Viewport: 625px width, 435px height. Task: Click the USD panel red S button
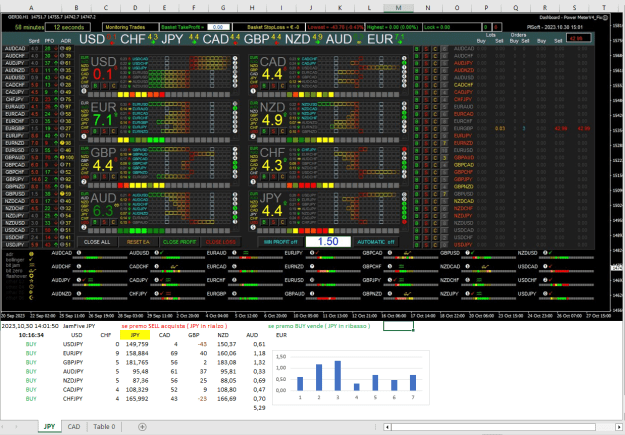point(104,86)
